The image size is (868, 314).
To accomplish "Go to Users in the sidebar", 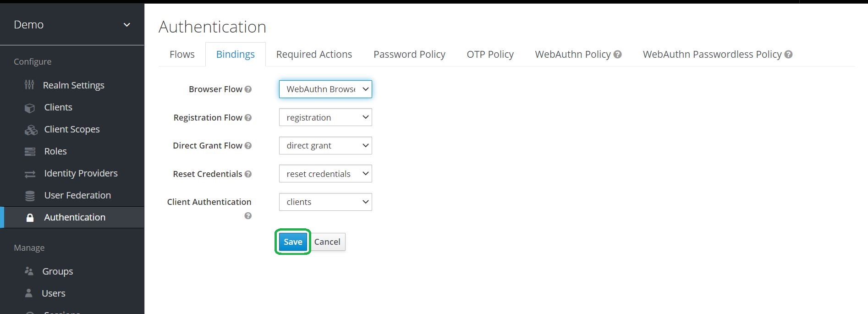I will point(53,293).
